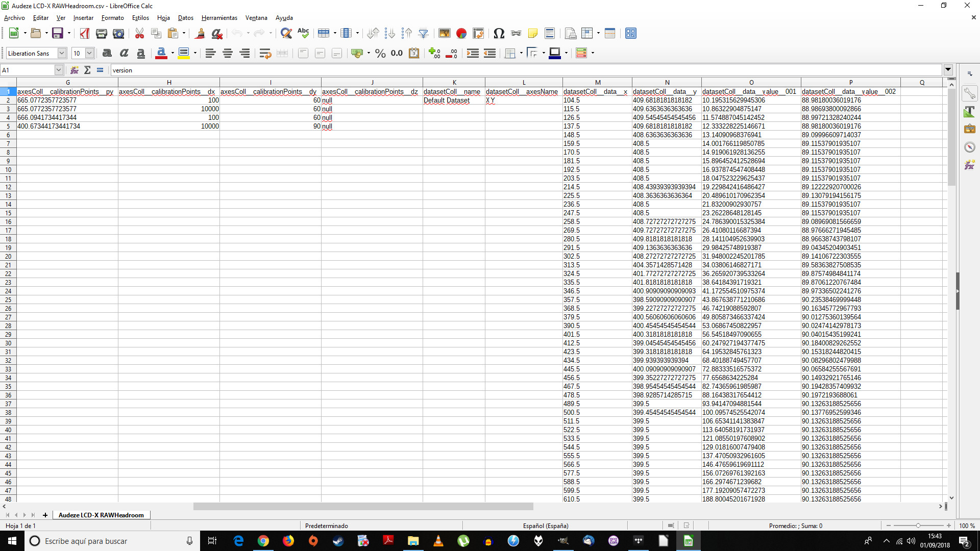
Task: Open the Herramientas menu
Action: point(219,18)
